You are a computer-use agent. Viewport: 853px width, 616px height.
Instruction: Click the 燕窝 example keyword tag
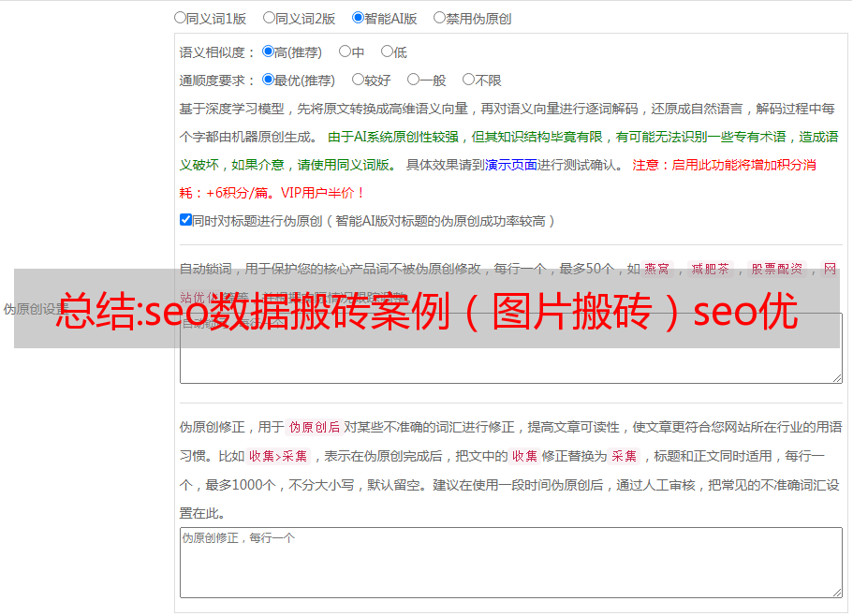coord(657,269)
